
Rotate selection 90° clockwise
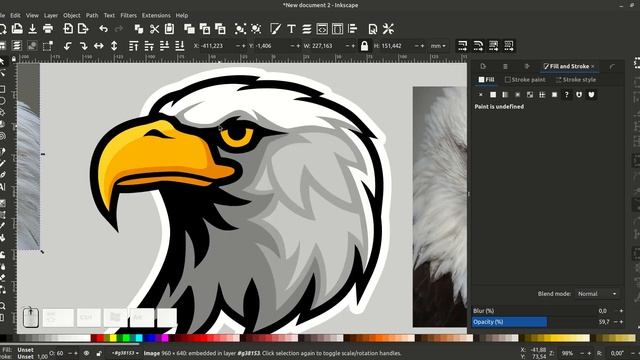[83, 46]
